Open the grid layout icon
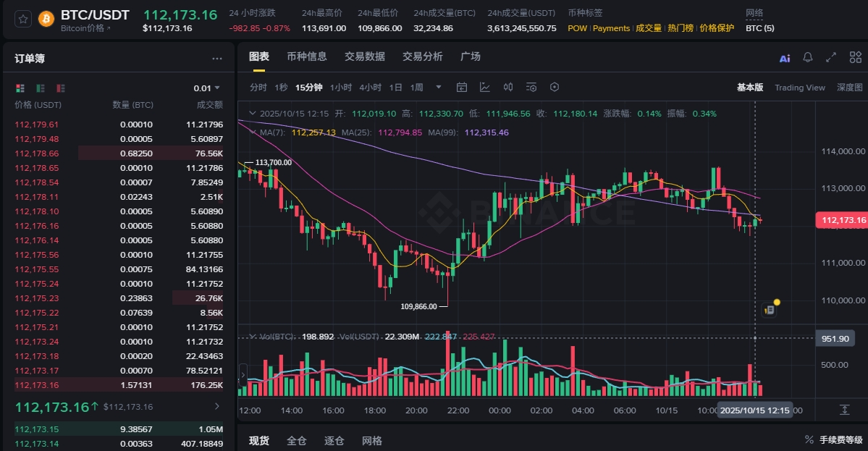 [x=854, y=58]
